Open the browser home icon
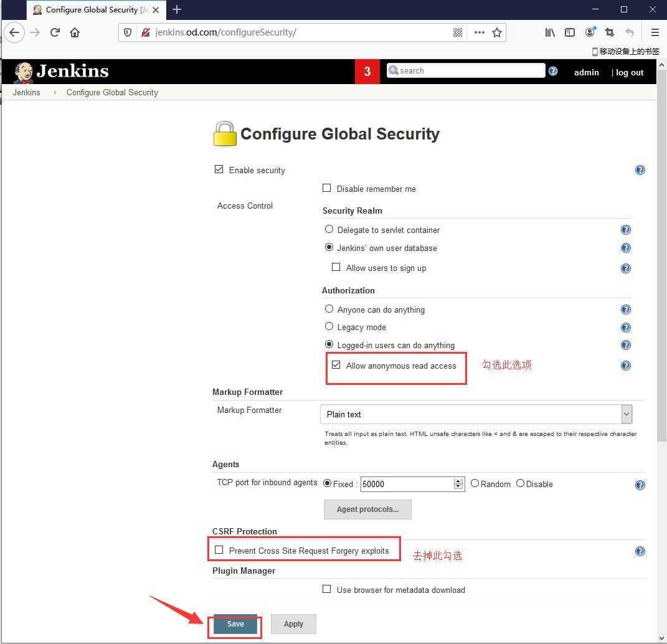667x644 pixels. (x=75, y=32)
